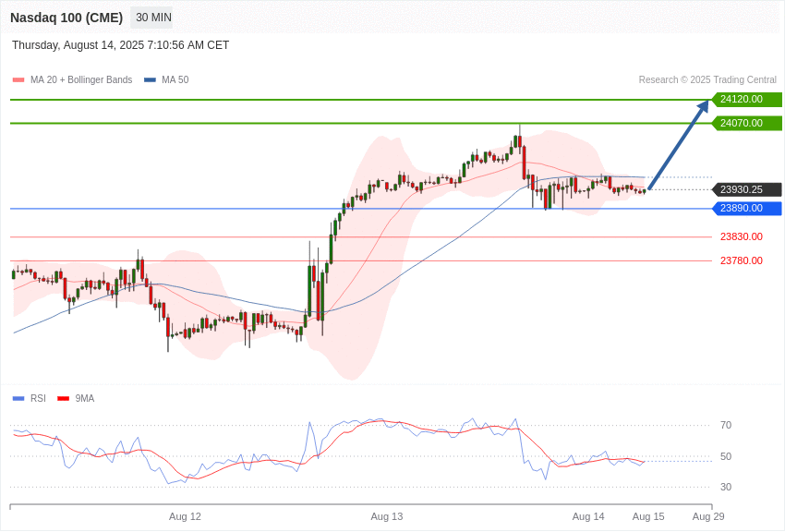
Task: Click the 23780.00 red support label
Action: click(x=742, y=260)
